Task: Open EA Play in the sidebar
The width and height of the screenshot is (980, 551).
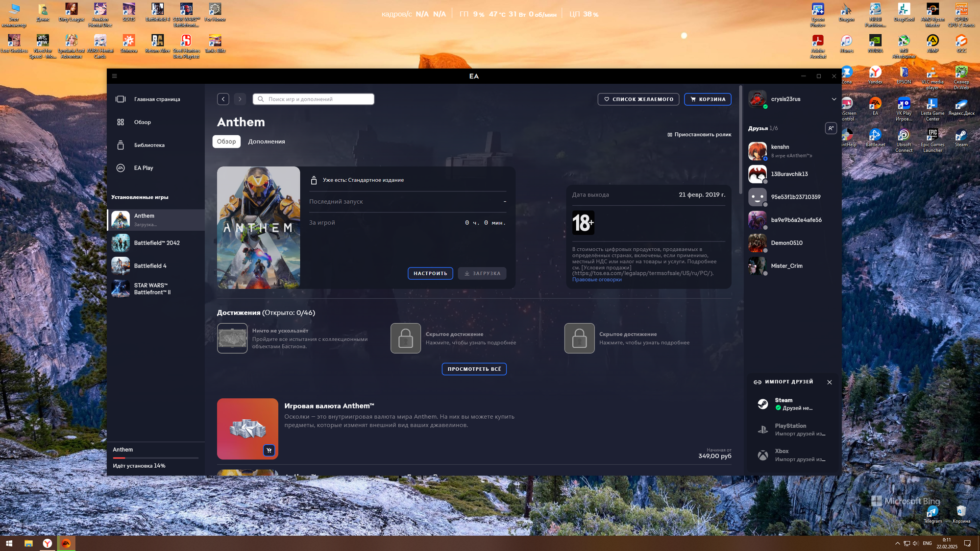Action: tap(143, 168)
